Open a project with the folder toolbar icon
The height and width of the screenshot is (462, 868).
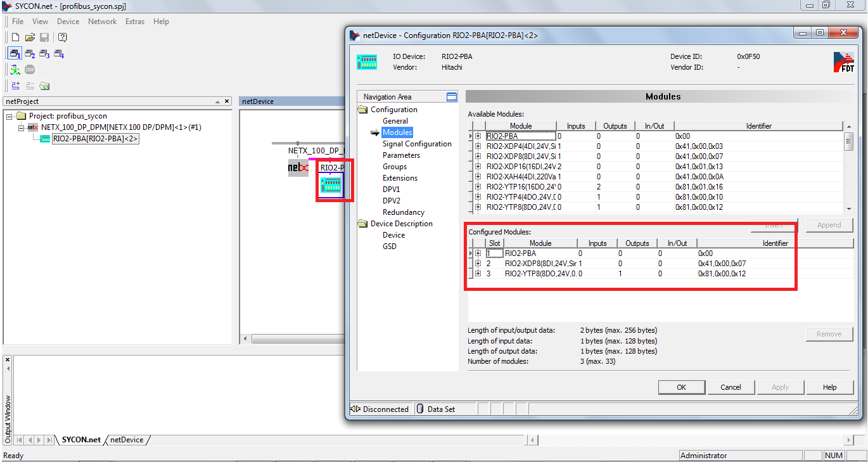(30, 37)
